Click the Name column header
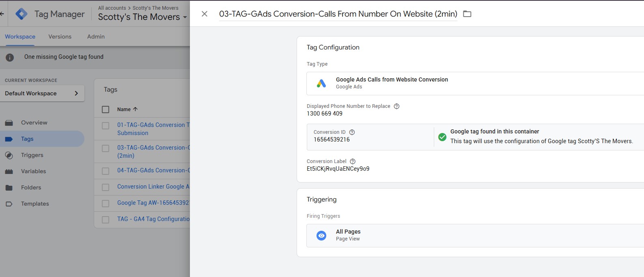This screenshot has height=277, width=644. [x=124, y=110]
